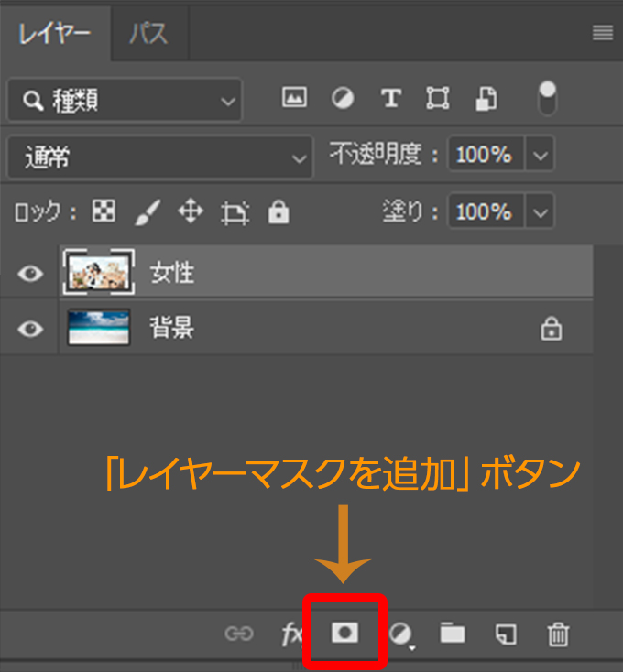This screenshot has width=623, height=672.
Task: Toggle the layer filter switch
Action: 547,98
